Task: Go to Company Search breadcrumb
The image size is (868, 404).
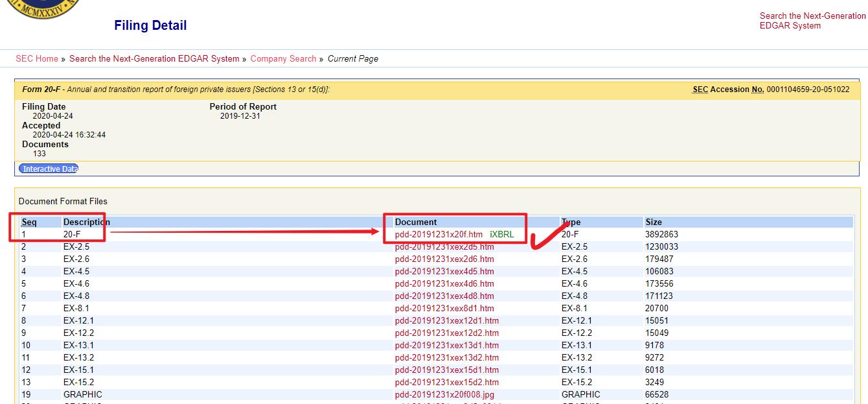Action: tap(283, 58)
